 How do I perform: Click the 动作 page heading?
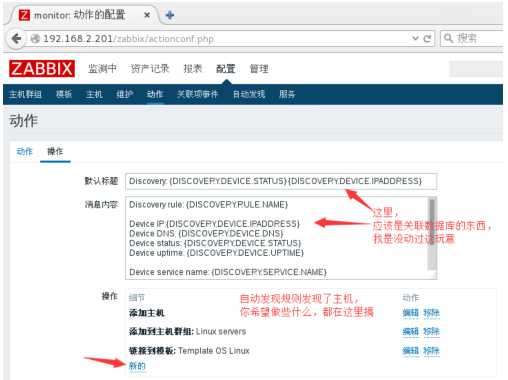[x=23, y=121]
